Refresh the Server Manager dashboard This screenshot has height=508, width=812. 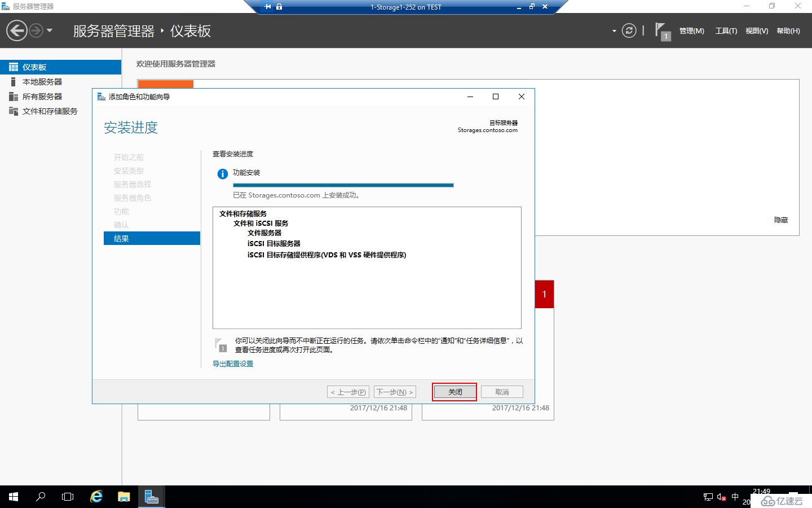629,30
